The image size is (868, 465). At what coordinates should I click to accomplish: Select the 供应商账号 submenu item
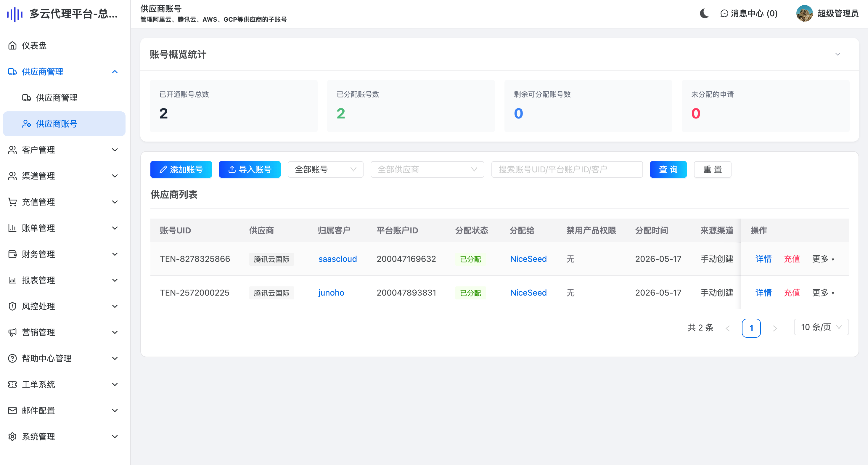tap(64, 124)
